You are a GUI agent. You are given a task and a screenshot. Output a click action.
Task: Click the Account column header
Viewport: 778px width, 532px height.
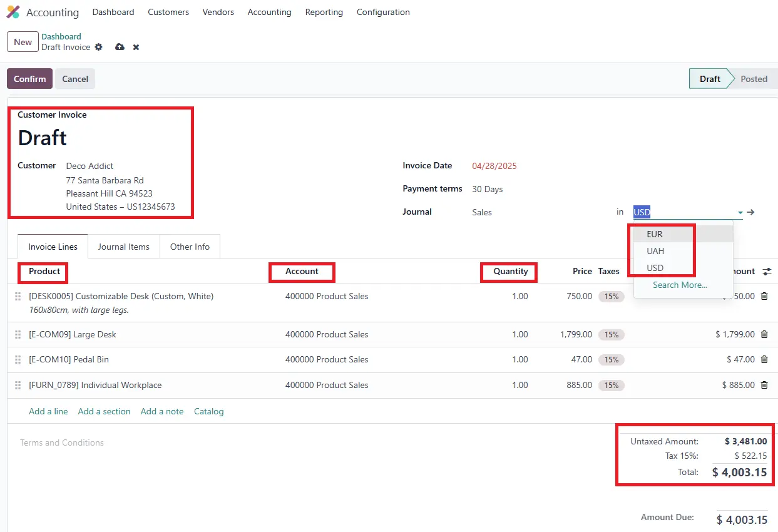click(302, 271)
